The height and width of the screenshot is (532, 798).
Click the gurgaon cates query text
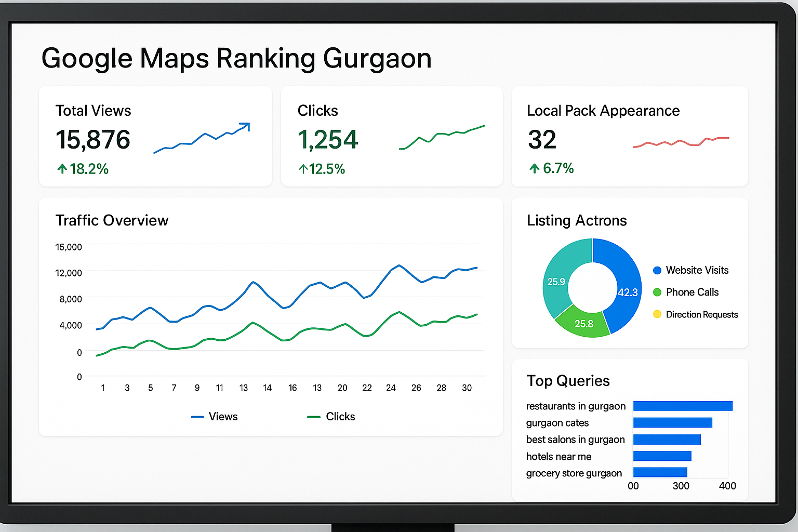[x=557, y=423]
